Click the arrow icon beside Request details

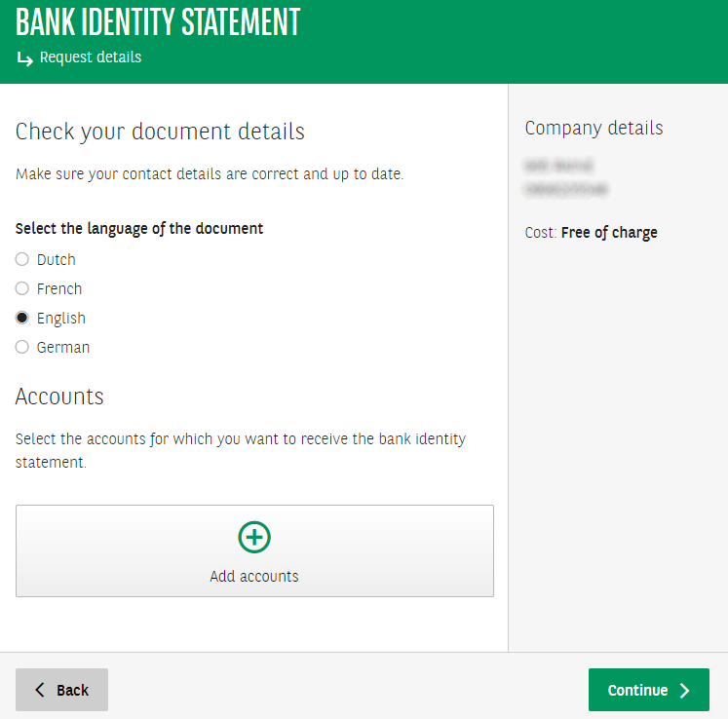[25, 58]
